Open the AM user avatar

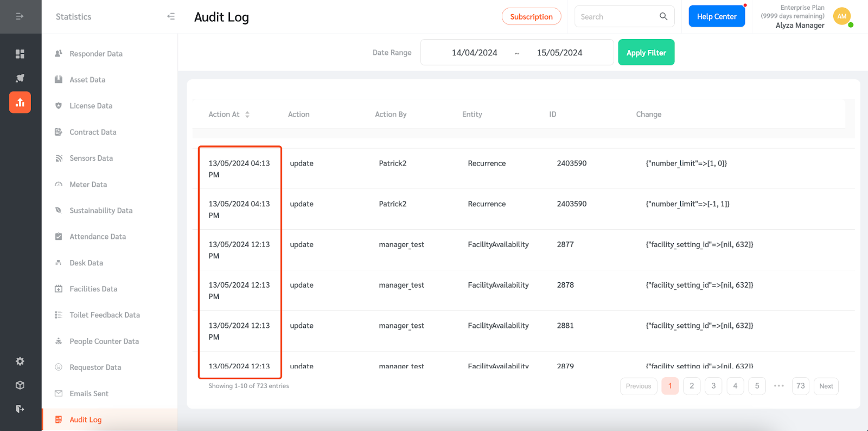842,16
